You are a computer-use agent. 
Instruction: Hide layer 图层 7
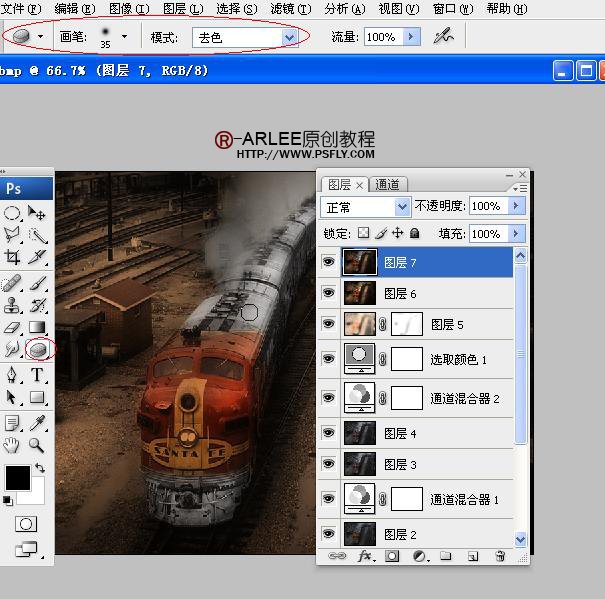tap(328, 262)
